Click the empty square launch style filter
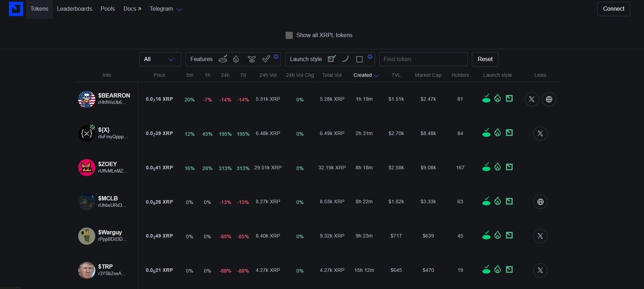 (x=359, y=59)
